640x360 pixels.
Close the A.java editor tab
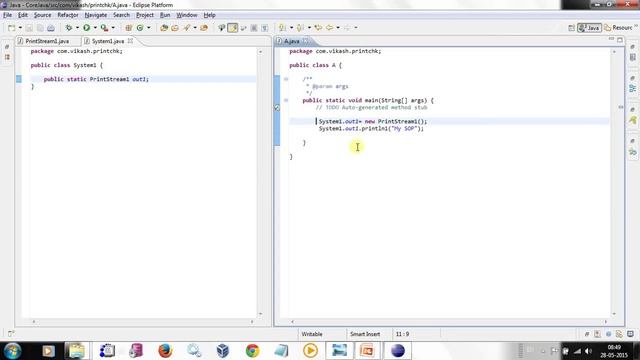point(305,41)
